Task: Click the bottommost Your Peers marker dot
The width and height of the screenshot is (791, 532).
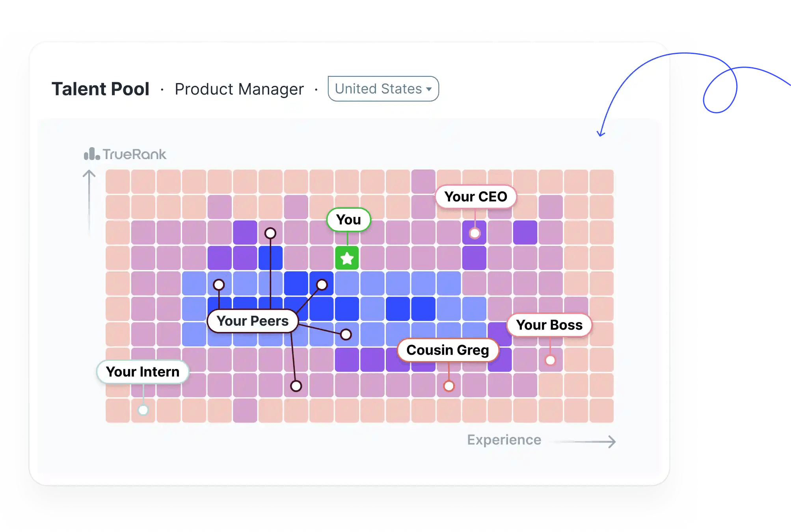Action: (296, 386)
